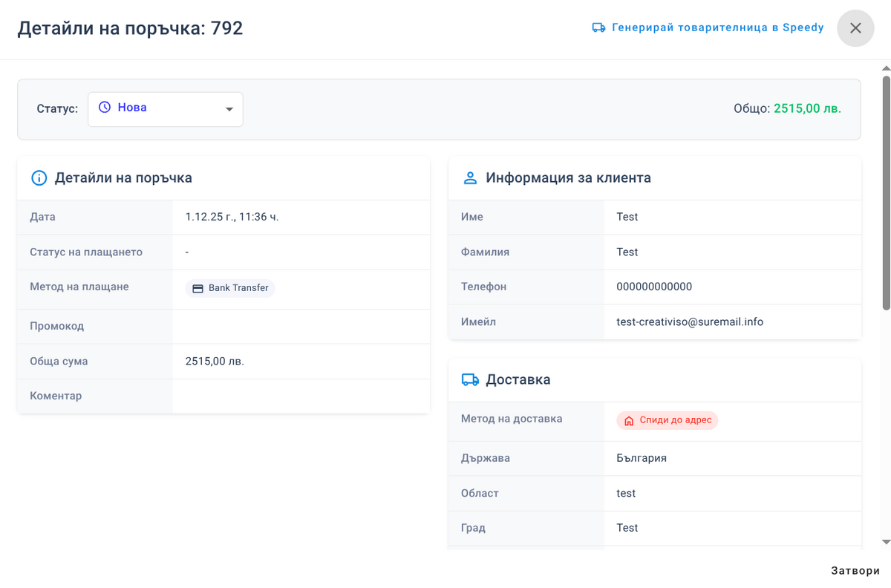891x588 pixels.
Task: Click the 'Област' value 'test'
Action: (626, 493)
